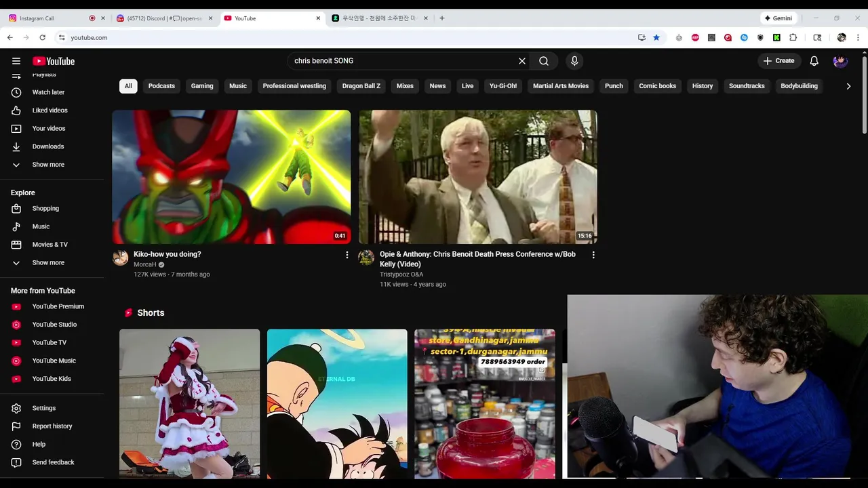Select the Bodybuilding filter chip
868x488 pixels.
[x=799, y=86]
